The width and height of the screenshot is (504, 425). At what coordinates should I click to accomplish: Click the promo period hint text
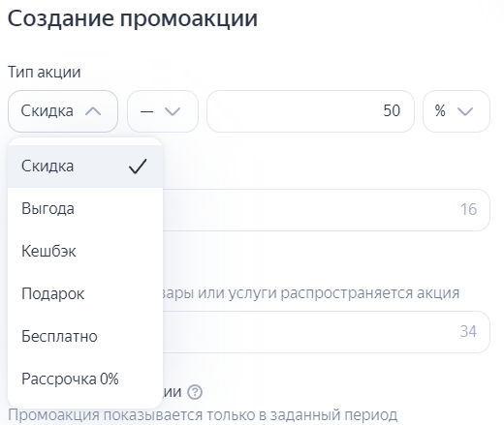click(x=203, y=415)
